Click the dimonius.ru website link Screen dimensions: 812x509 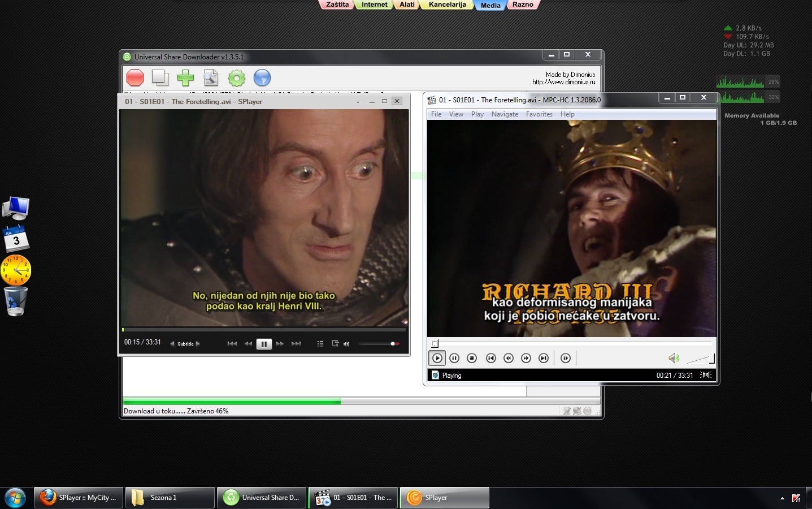pyautogui.click(x=563, y=82)
